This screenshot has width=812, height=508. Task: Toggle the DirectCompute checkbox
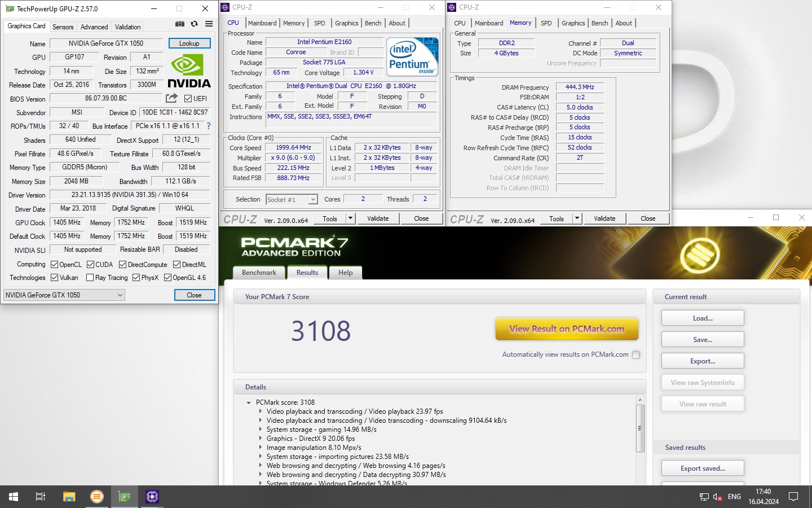click(122, 264)
